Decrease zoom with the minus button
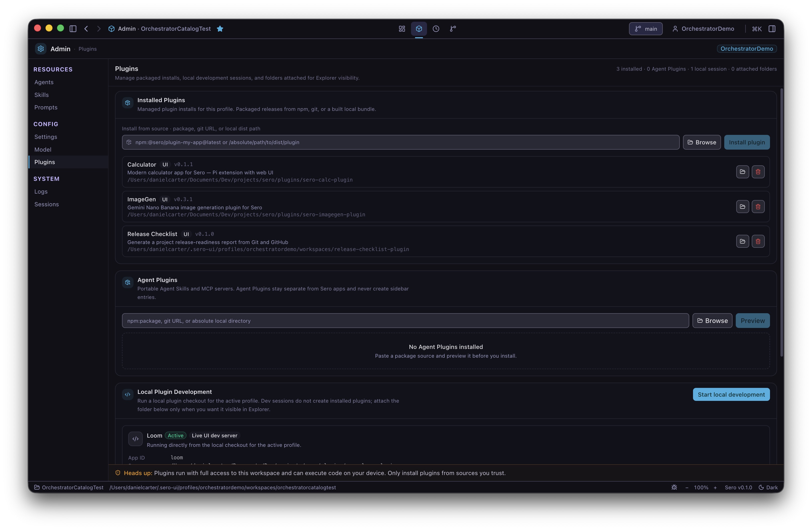This screenshot has height=530, width=812. [x=686, y=487]
